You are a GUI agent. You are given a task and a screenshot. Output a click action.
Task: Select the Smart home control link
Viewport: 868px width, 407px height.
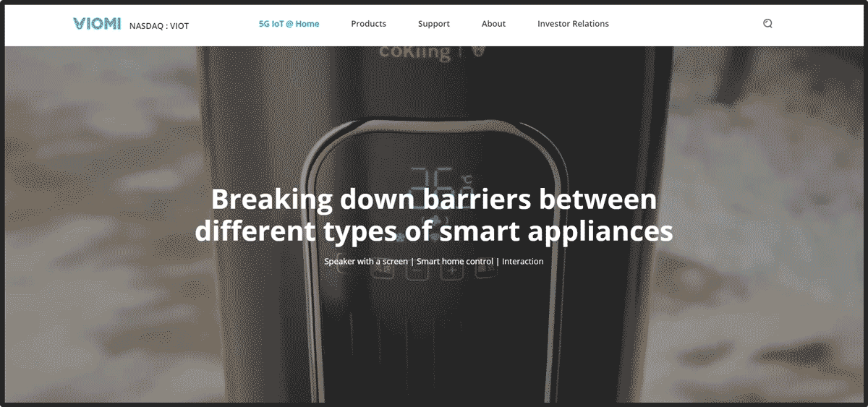[455, 262]
